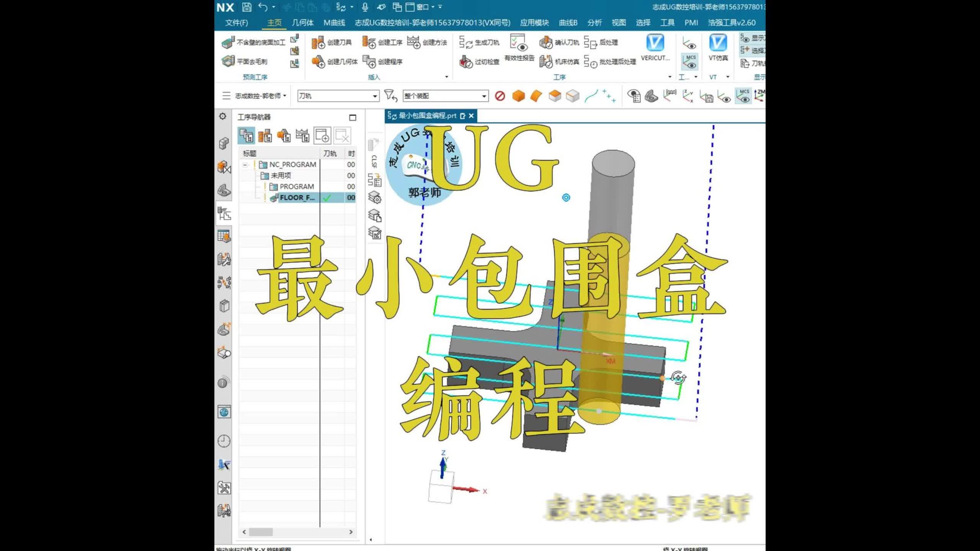The width and height of the screenshot is (980, 551).
Task: Toggle MCS visibility in selection toolbar
Action: tap(743, 96)
